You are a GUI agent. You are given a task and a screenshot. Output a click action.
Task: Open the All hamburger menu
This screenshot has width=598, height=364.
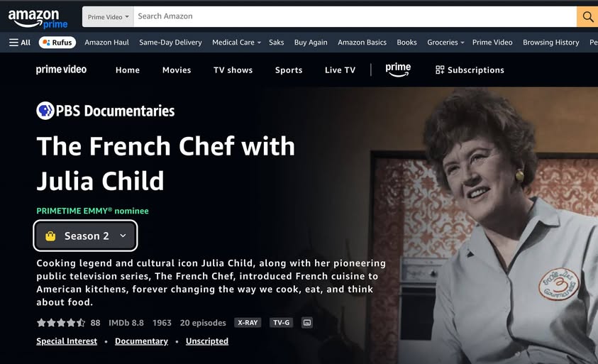20,43
